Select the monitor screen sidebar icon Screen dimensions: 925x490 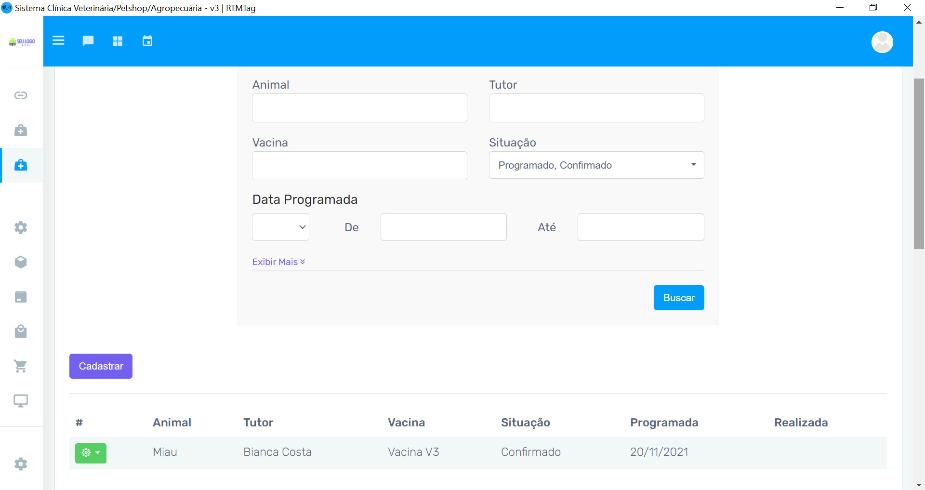pyautogui.click(x=20, y=400)
